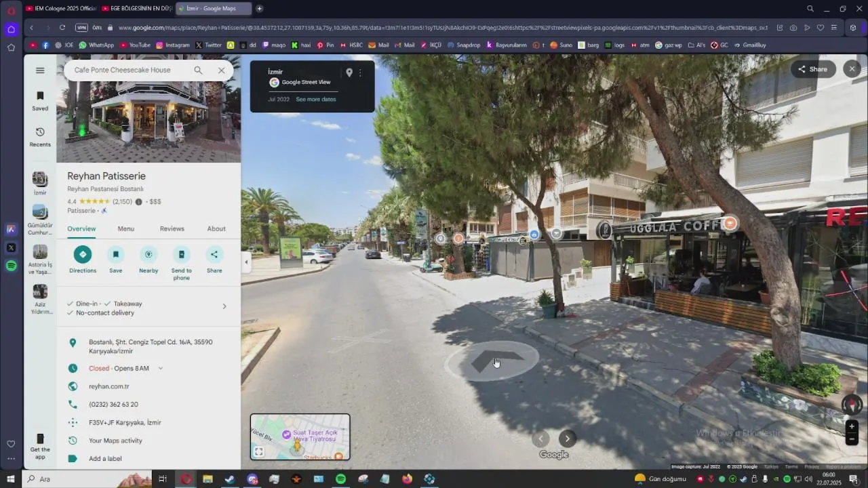Go to next Street View image arrow
Screen dimensions: 868x488
tap(568, 439)
